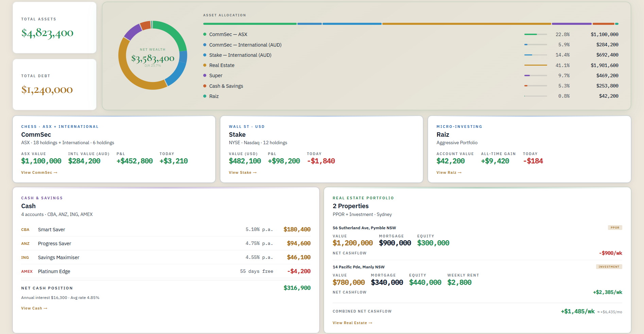Viewport: 644px width, 334px height.
Task: Click the Raiz all-time gain +$9,420
Action: click(x=495, y=161)
